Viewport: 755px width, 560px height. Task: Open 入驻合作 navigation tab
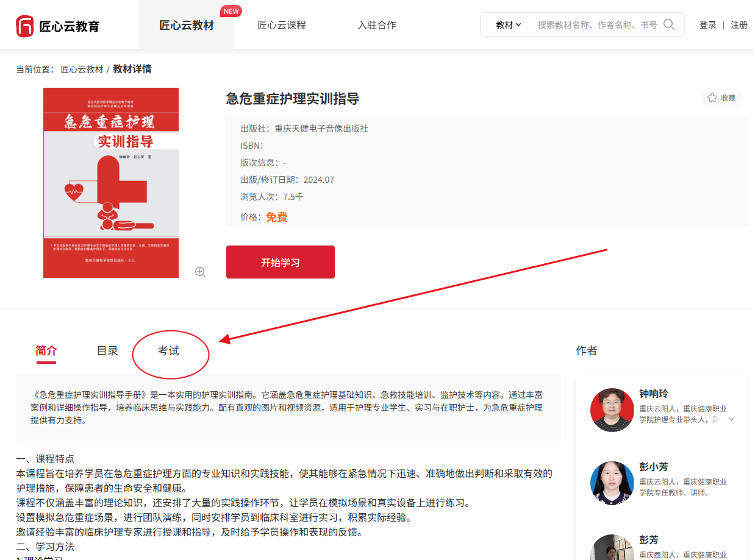coord(377,25)
